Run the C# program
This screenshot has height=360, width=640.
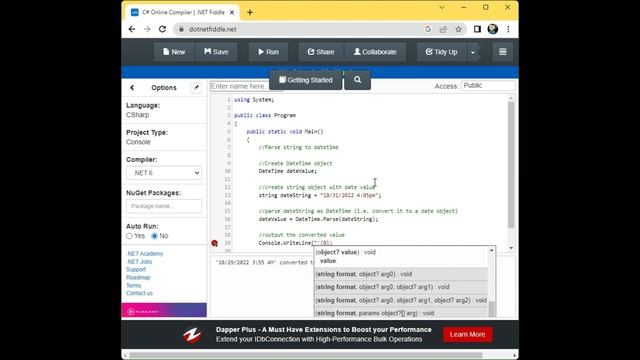(x=268, y=52)
